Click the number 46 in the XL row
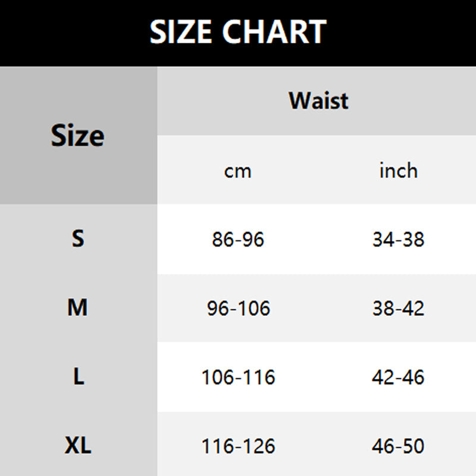The image size is (476, 476). point(383,446)
